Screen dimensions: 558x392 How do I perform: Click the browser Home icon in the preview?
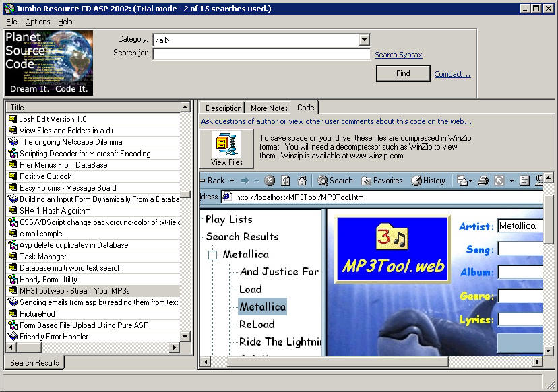[x=302, y=181]
